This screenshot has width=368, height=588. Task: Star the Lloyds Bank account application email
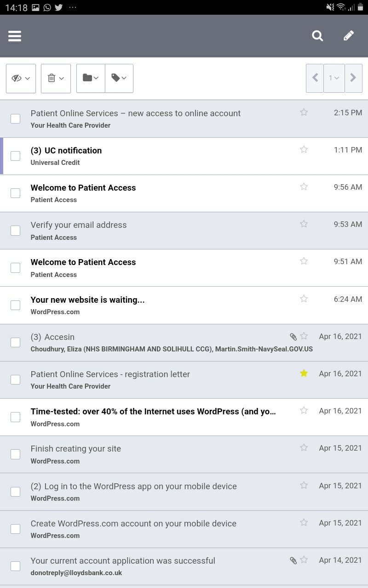click(304, 560)
